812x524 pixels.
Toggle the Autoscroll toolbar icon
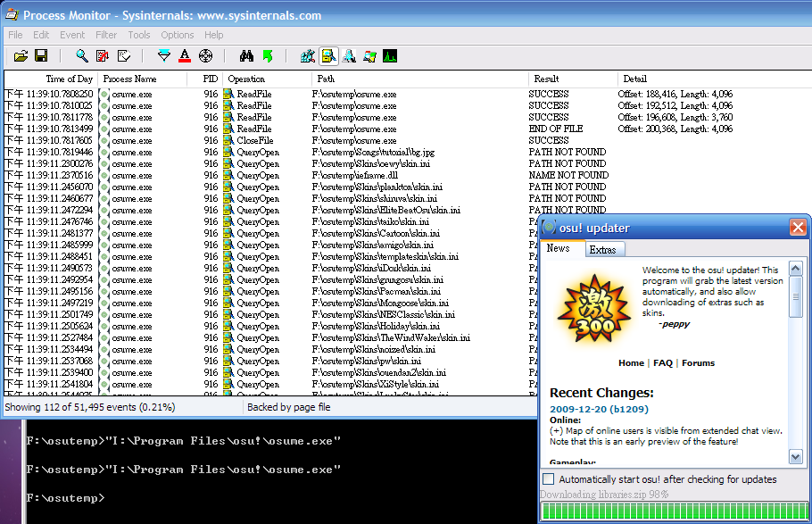coord(103,56)
